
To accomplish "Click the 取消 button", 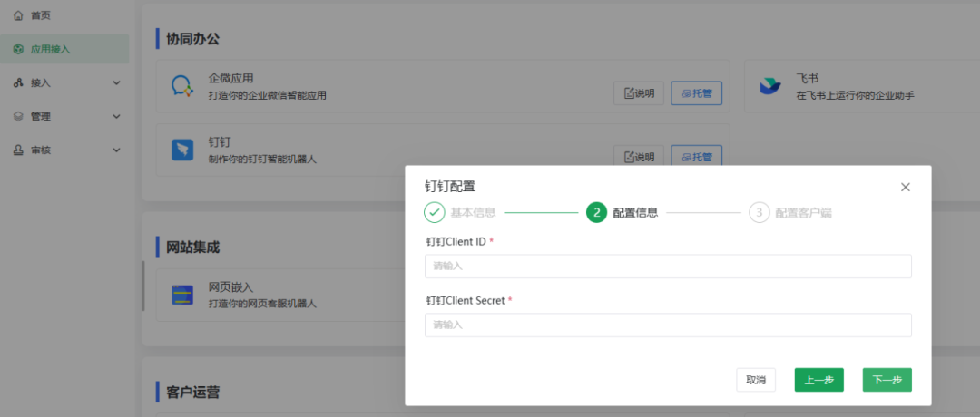I will pyautogui.click(x=756, y=380).
